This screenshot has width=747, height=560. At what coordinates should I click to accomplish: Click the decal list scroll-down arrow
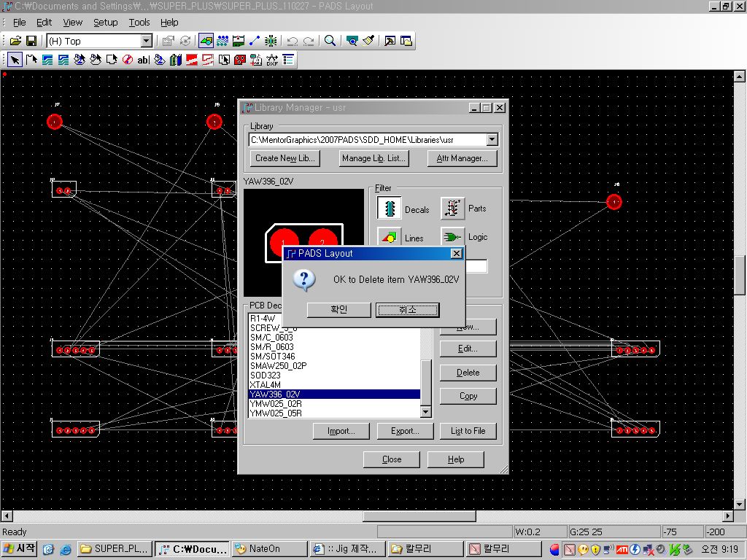[426, 412]
